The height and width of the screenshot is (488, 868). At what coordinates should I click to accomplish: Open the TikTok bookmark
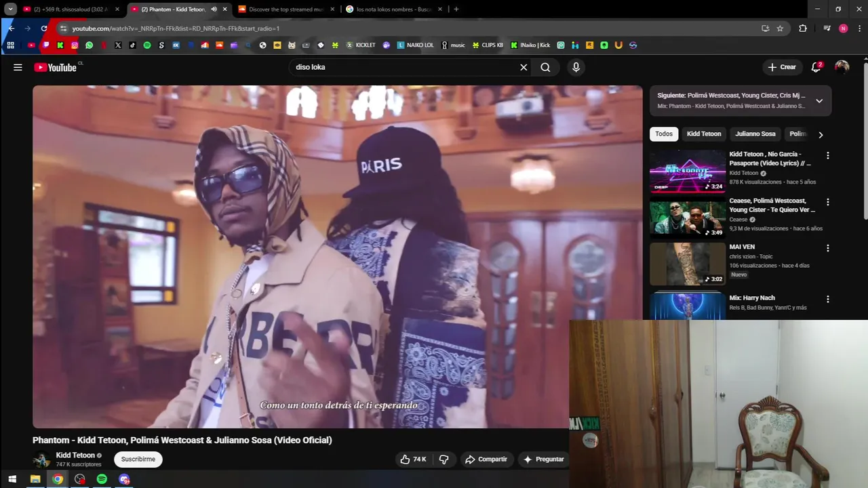[132, 45]
